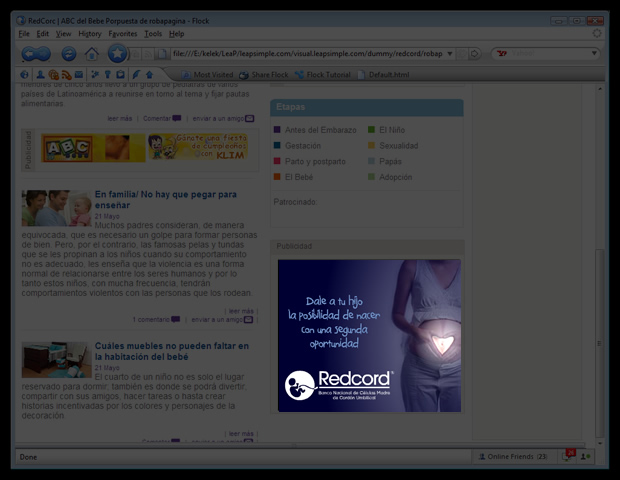Open the History menu
Image resolution: width=620 pixels, height=480 pixels.
tap(90, 34)
